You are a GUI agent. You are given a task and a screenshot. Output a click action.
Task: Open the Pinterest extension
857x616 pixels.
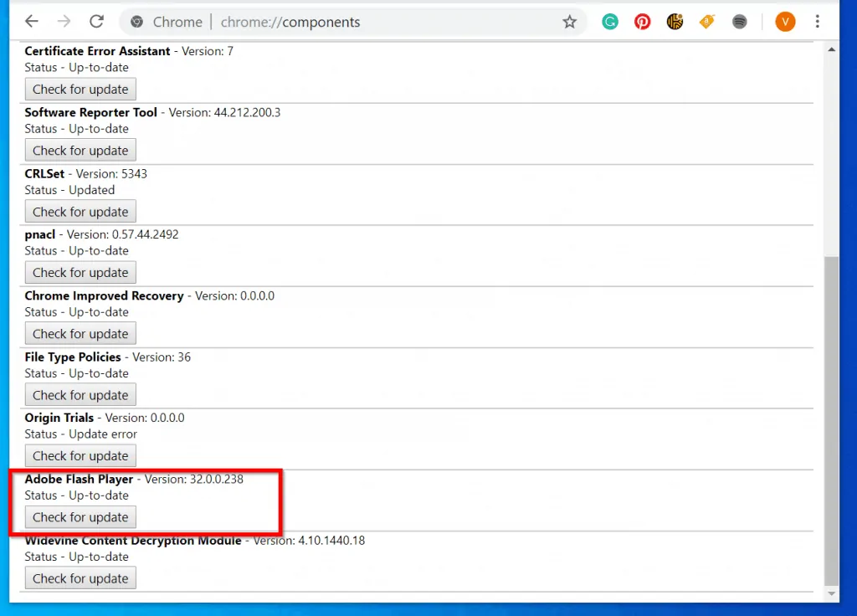pos(642,22)
